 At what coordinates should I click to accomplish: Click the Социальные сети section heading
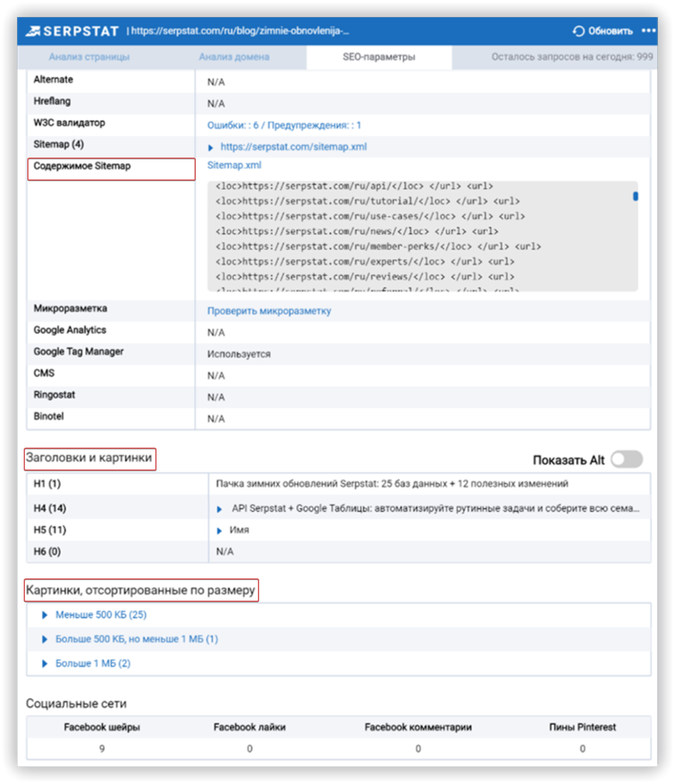point(76,704)
